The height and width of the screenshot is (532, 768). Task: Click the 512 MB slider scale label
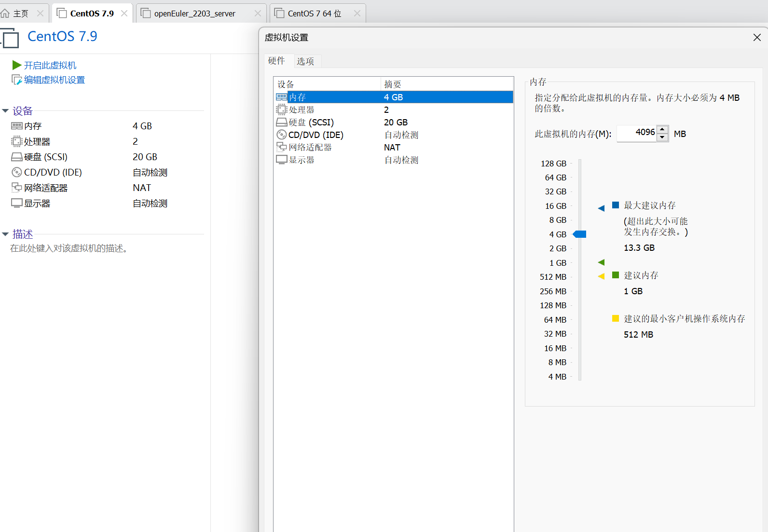coord(553,277)
